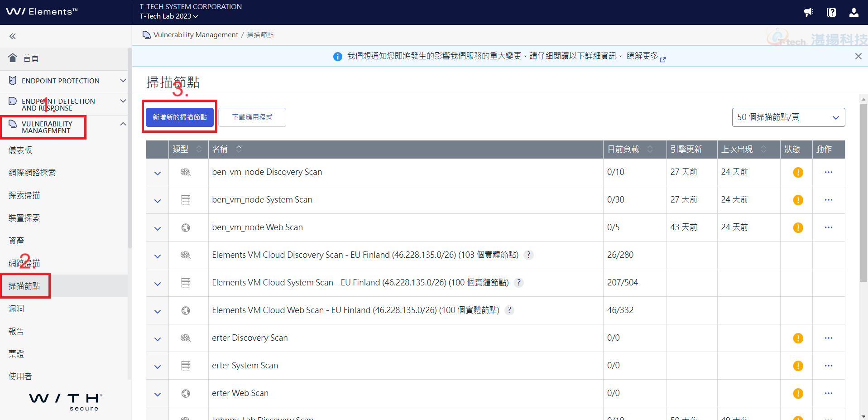Sort the table by 上次出現 column
Screen dimensions: 868x420
(x=764, y=149)
